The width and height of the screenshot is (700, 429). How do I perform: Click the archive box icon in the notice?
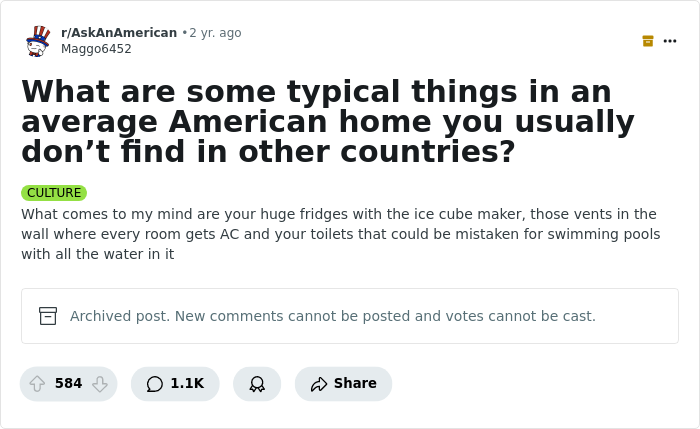pyautogui.click(x=48, y=316)
